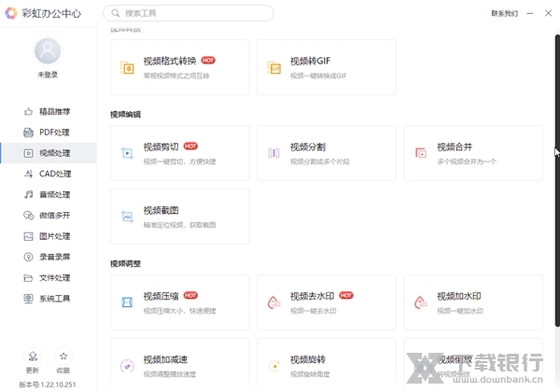The height and width of the screenshot is (392, 560).
Task: Click the 彩虹办公中心 logo icon
Action: pyautogui.click(x=11, y=13)
